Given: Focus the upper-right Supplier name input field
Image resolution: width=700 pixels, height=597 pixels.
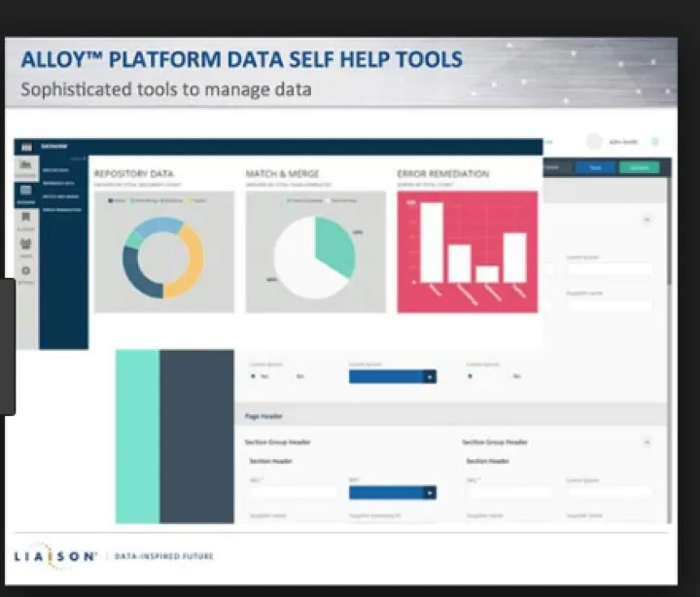Looking at the screenshot, I should pyautogui.click(x=610, y=305).
